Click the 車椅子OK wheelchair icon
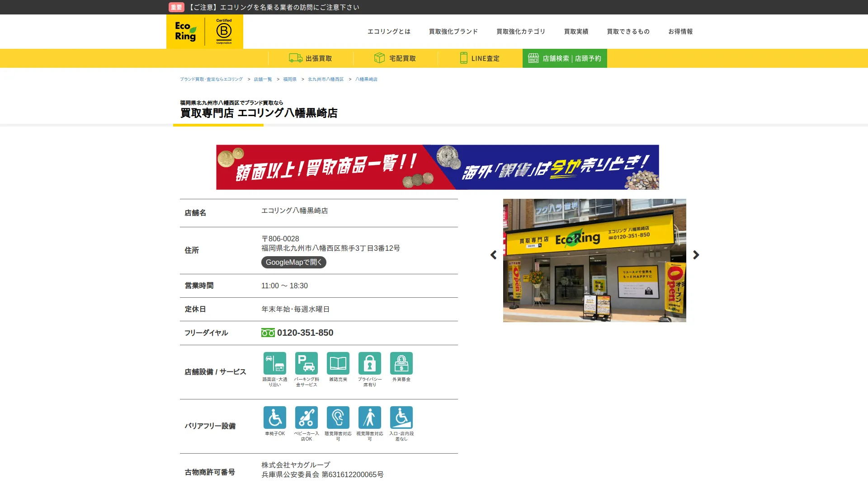Image resolution: width=868 pixels, height=488 pixels. tap(275, 418)
